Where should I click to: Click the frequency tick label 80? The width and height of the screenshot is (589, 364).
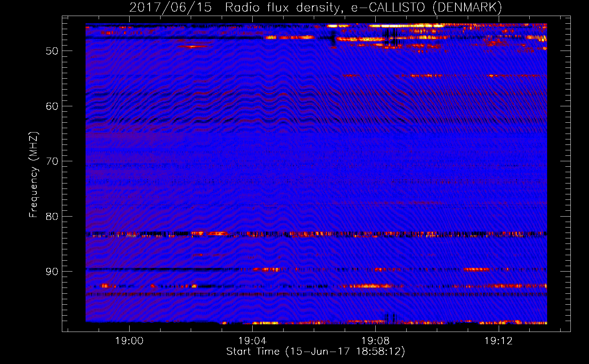coord(52,217)
